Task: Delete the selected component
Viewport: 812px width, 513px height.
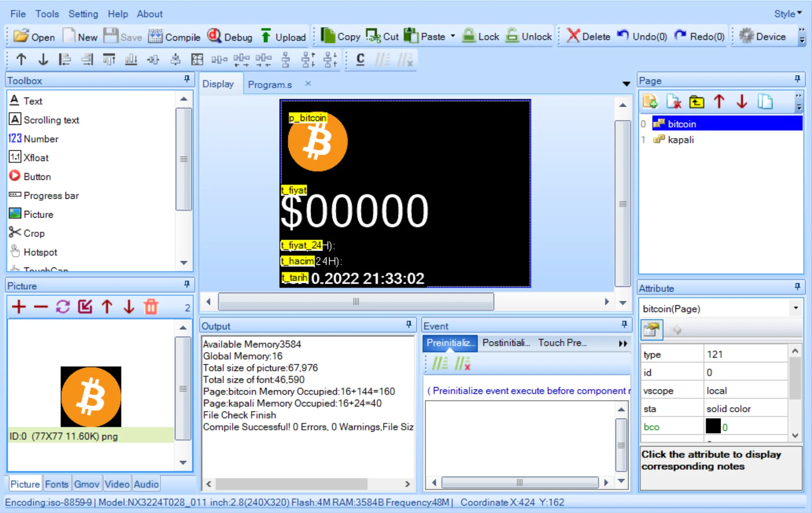Action: pyautogui.click(x=588, y=36)
